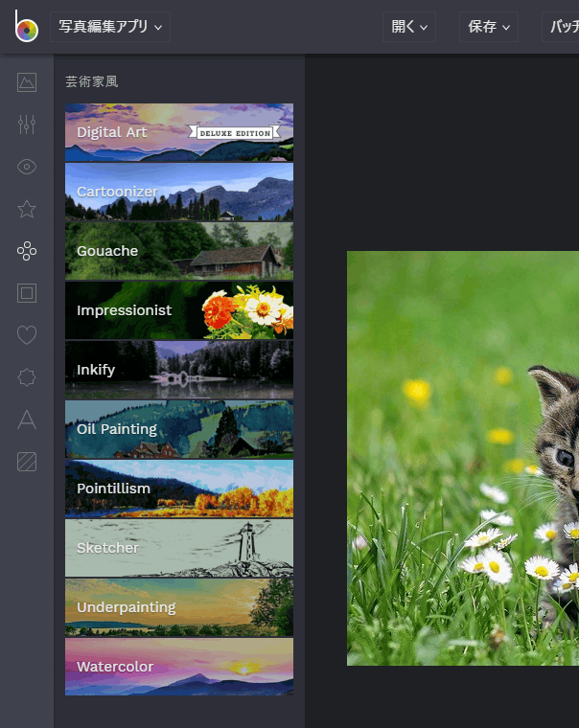579x728 pixels.
Task: Open the Artsy flower-dots sidebar icon
Action: click(x=27, y=251)
